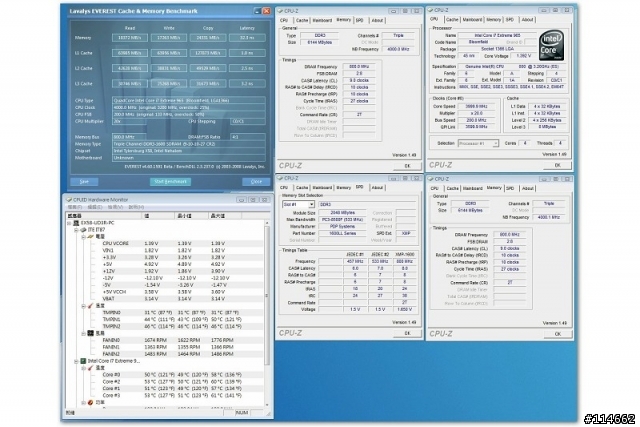Click the L1 Cache Latency value in EVEREST
Image resolution: width=640 pixels, height=427 pixels.
[247, 53]
